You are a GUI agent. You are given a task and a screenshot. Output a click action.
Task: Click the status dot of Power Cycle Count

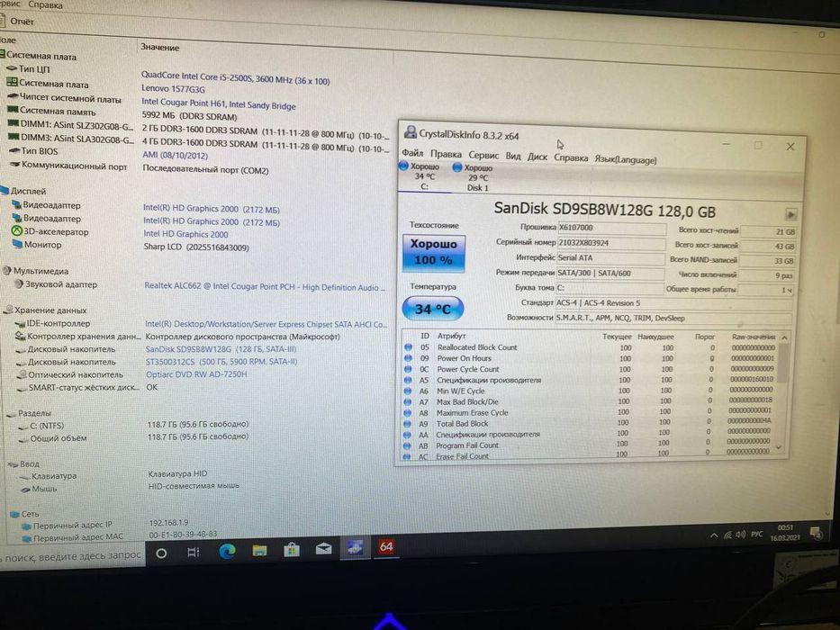pos(408,369)
